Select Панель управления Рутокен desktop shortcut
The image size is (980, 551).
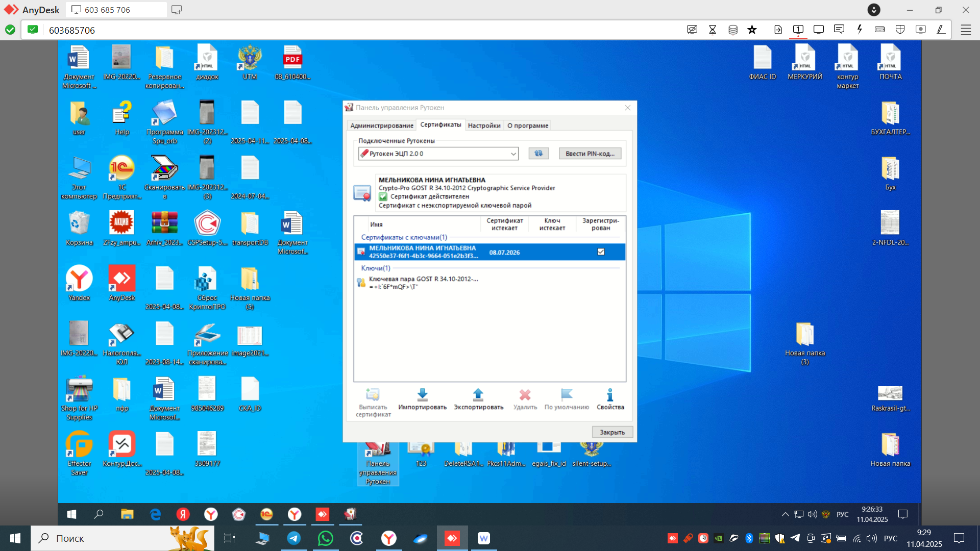[378, 463]
